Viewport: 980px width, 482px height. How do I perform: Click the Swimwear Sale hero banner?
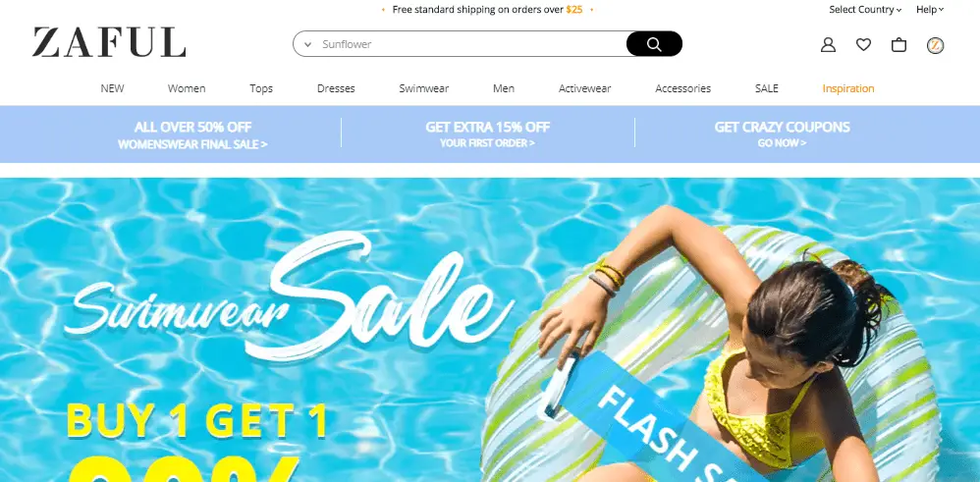click(x=490, y=330)
